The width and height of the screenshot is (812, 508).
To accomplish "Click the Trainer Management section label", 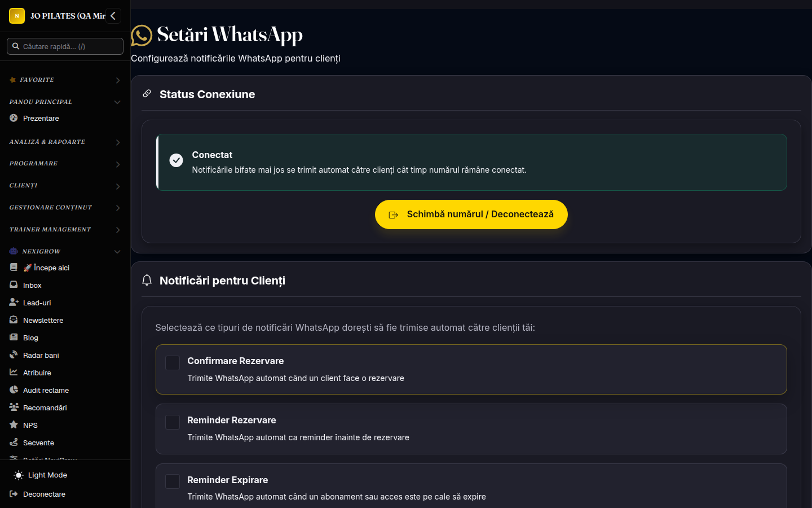I will (x=50, y=230).
